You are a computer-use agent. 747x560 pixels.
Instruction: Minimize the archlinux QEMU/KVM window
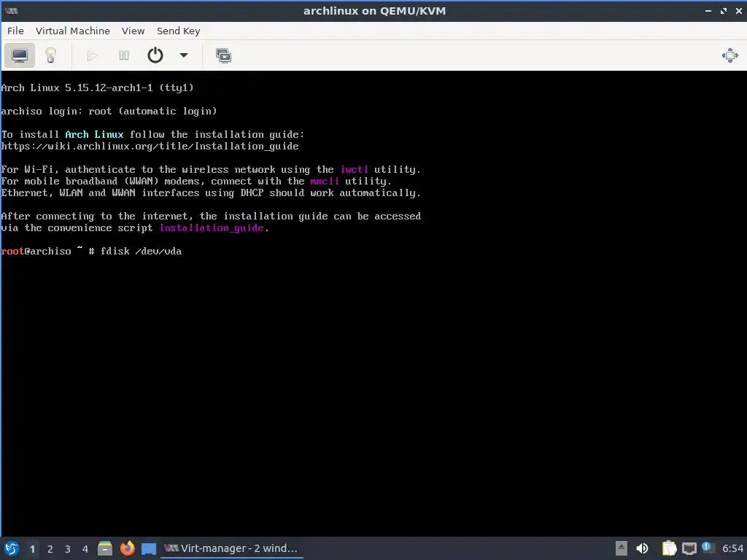pos(708,11)
